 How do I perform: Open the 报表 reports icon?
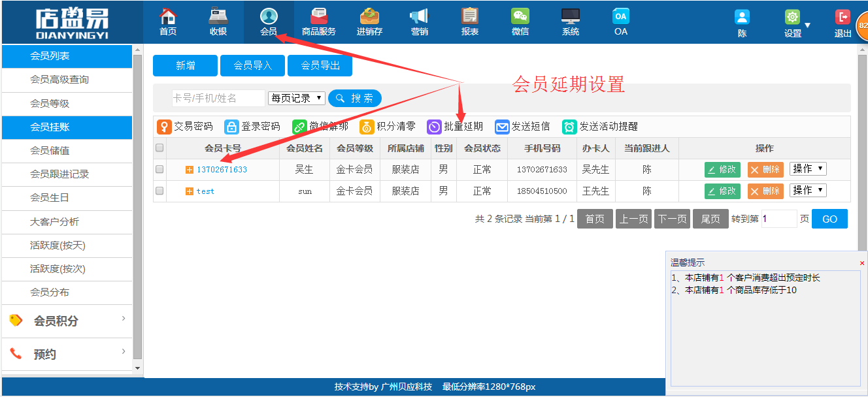coord(469,16)
